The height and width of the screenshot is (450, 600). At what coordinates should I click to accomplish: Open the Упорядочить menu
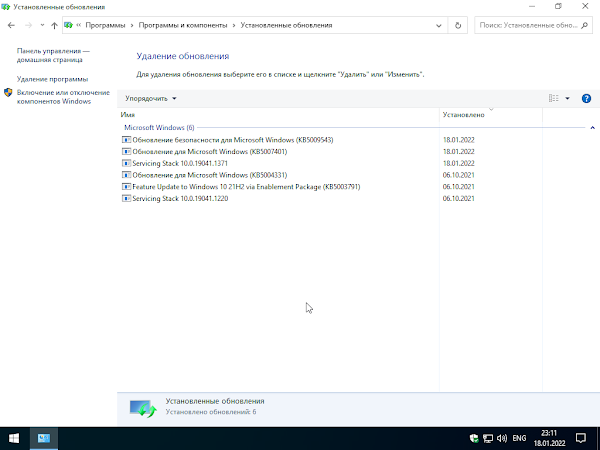(151, 98)
